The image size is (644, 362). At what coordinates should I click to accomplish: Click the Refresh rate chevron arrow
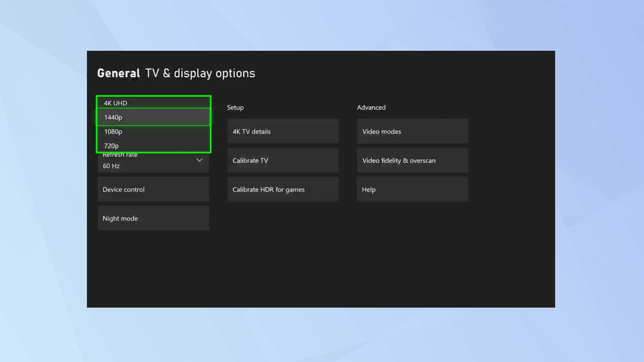[199, 161]
